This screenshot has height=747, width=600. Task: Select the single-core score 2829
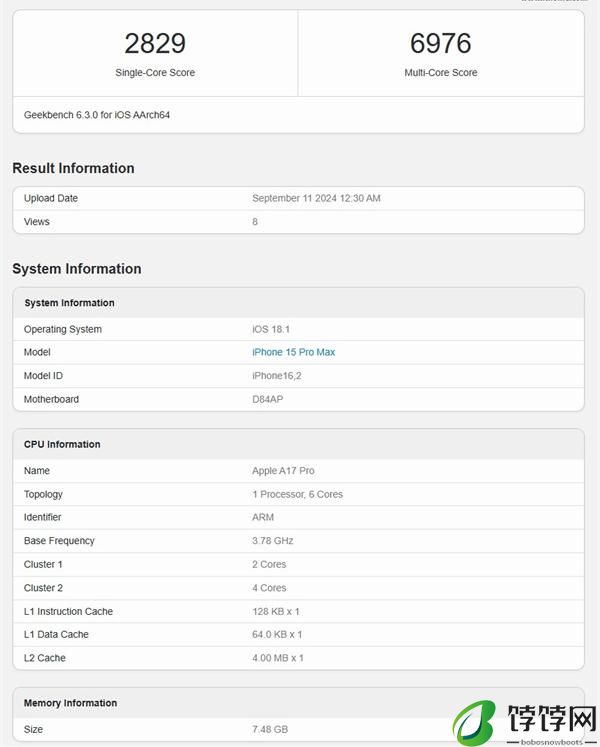[x=155, y=43]
